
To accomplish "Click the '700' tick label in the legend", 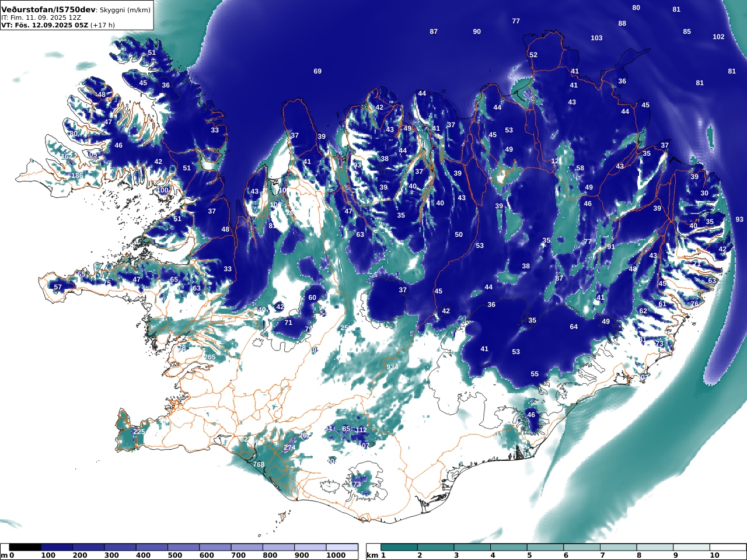I will [x=239, y=556].
